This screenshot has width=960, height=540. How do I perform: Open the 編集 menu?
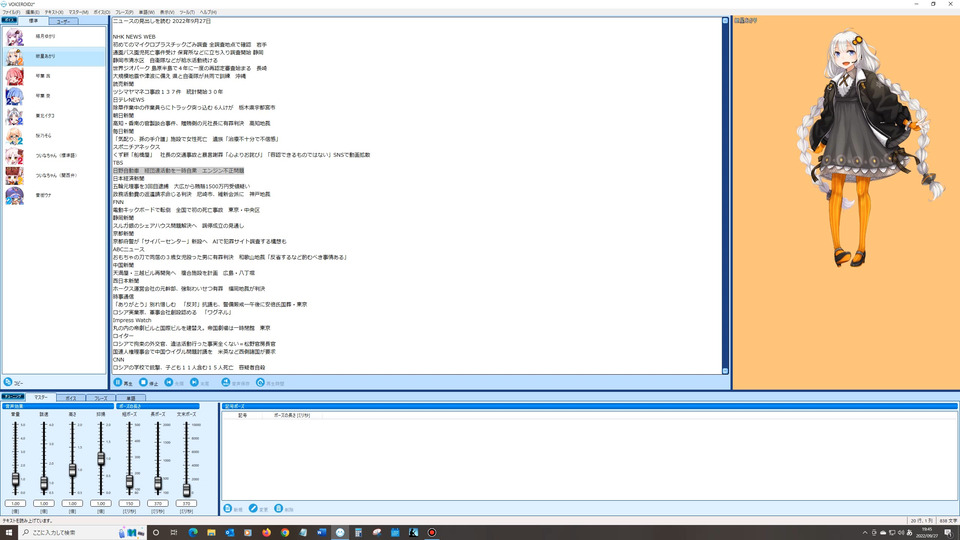pos(32,12)
